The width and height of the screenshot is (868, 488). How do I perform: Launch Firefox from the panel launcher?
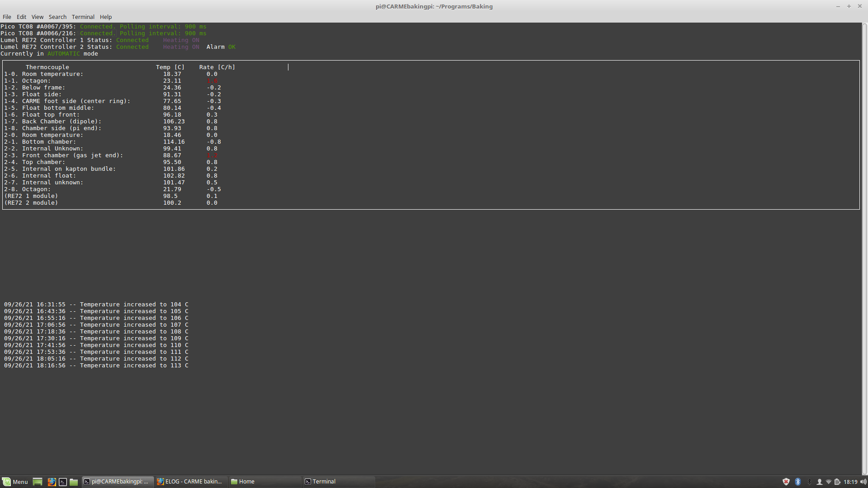52,482
